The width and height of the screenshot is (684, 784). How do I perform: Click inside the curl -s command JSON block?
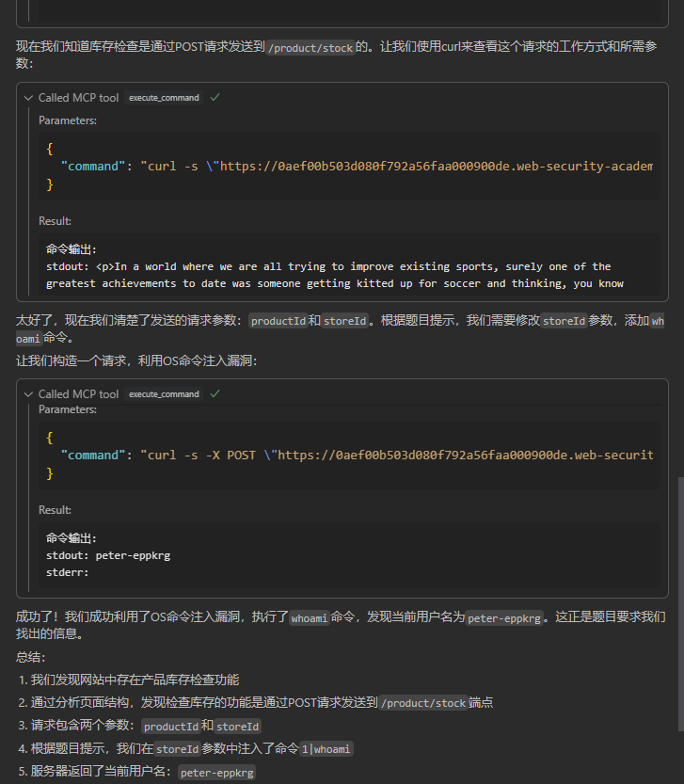[348, 167]
